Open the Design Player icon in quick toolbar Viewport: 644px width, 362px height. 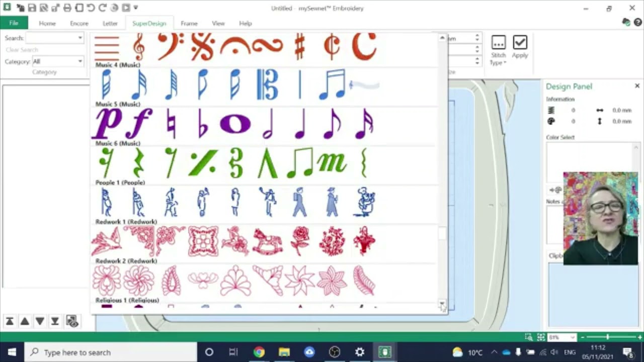[x=126, y=8]
